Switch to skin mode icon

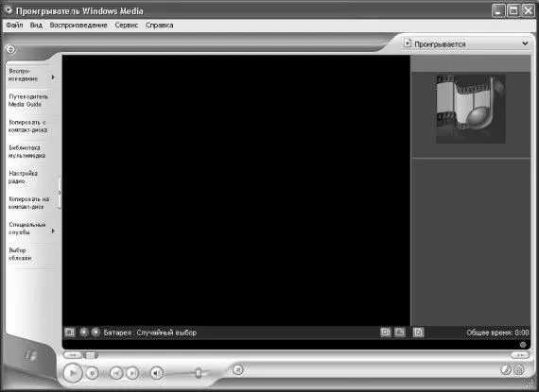click(x=519, y=369)
